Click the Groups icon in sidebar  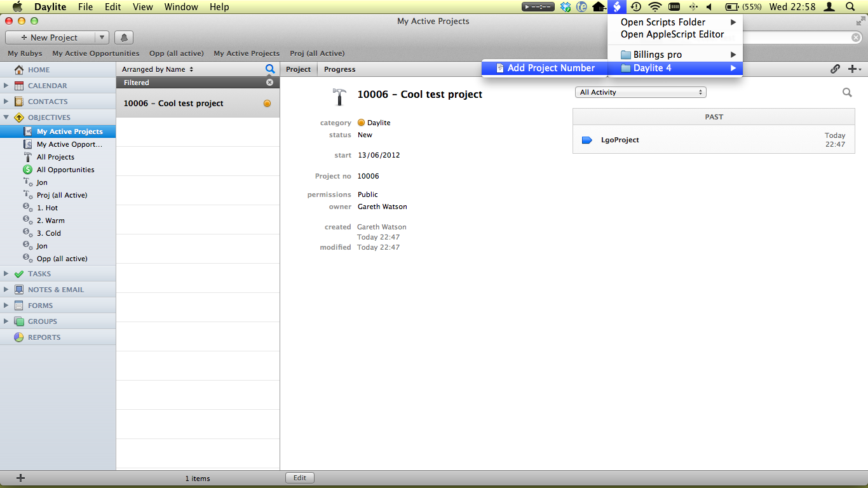[x=19, y=322]
